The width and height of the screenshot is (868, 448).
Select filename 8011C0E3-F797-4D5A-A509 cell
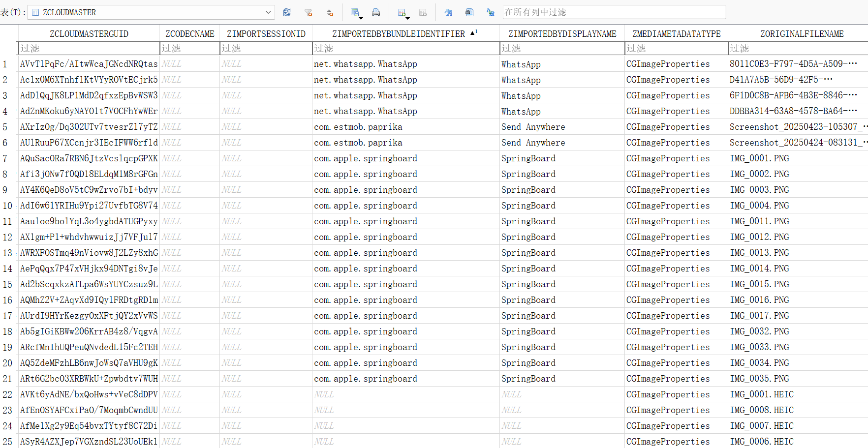click(x=798, y=64)
